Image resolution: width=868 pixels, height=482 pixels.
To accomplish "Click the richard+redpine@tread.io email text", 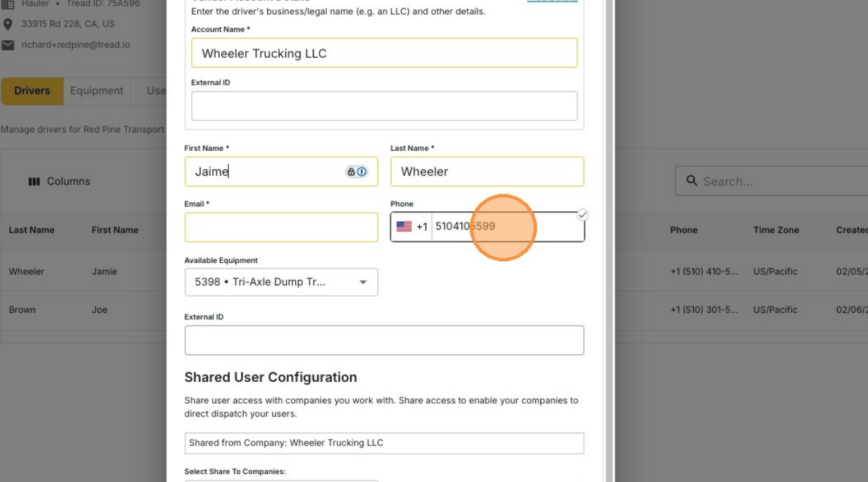I will point(75,45).
